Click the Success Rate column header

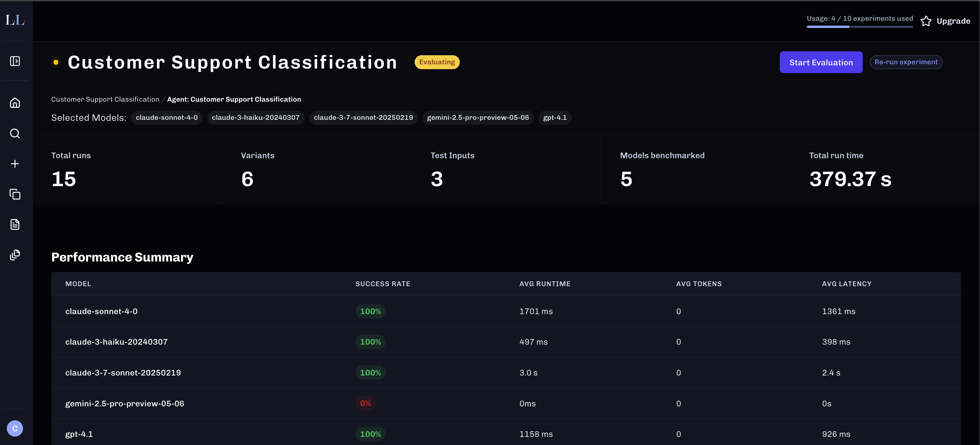click(x=383, y=284)
